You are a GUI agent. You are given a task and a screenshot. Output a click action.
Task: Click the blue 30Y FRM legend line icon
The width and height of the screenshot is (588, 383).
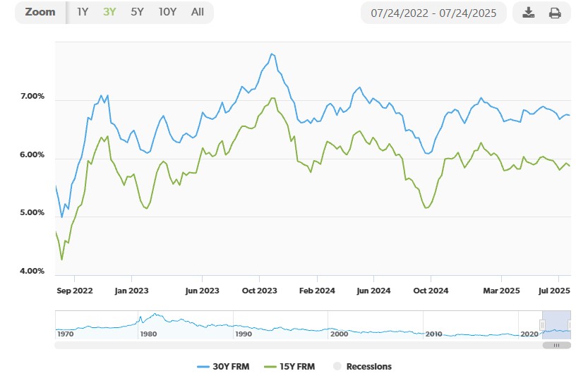pyautogui.click(x=205, y=366)
